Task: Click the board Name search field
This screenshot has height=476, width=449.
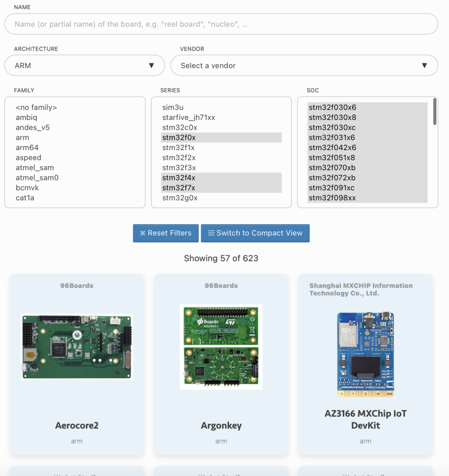Action: (x=221, y=24)
